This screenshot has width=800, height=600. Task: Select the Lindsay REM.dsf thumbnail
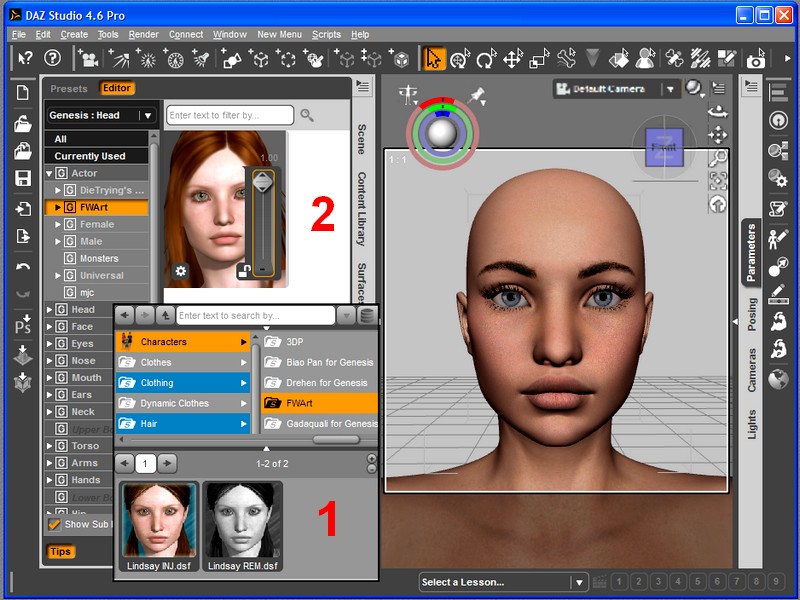(242, 527)
